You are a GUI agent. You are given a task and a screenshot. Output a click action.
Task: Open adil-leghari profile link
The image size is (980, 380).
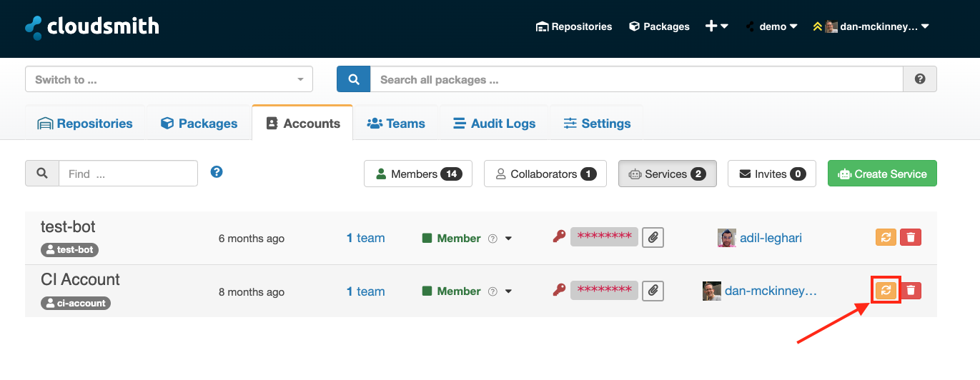tap(771, 238)
